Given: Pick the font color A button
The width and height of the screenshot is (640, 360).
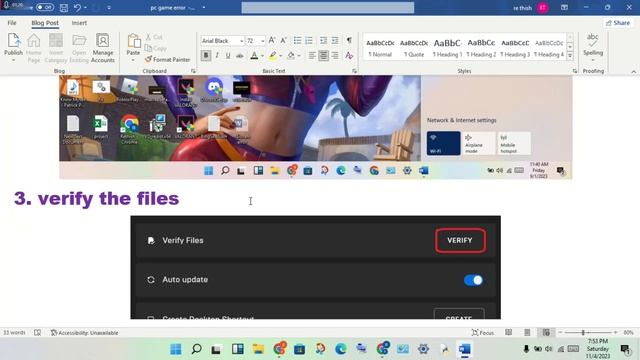Looking at the screenshot, I should pyautogui.click(x=254, y=56).
